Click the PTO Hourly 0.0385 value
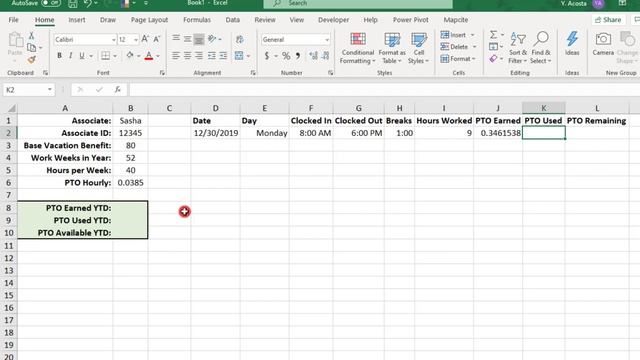Viewport: 640px width, 360px height. tap(131, 182)
